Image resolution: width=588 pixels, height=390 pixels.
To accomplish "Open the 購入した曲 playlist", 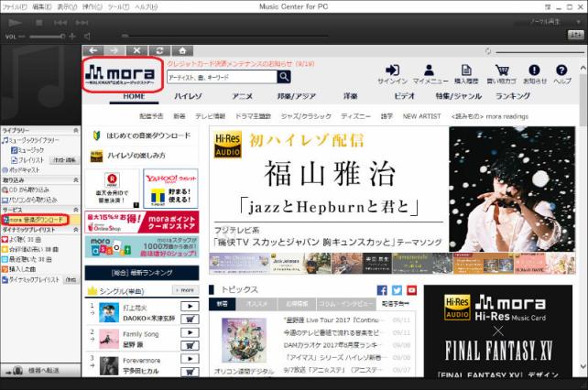I will click(19, 269).
